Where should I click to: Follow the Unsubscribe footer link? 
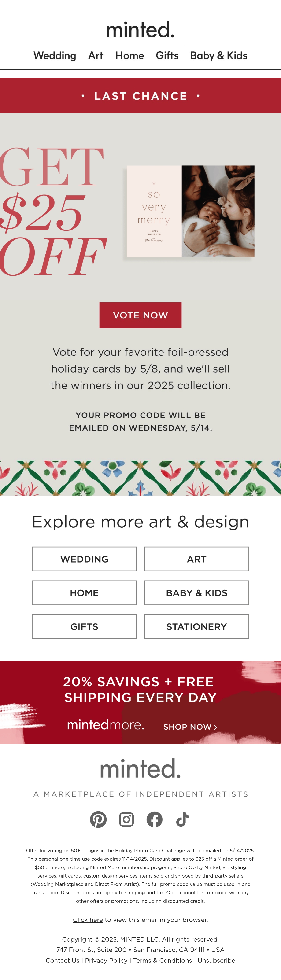point(216,961)
